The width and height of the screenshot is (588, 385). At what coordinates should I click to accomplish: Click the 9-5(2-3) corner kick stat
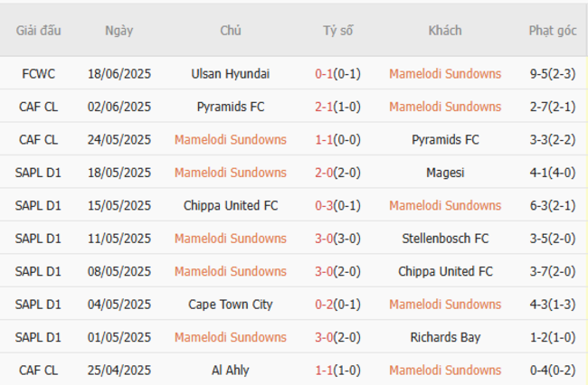point(552,74)
